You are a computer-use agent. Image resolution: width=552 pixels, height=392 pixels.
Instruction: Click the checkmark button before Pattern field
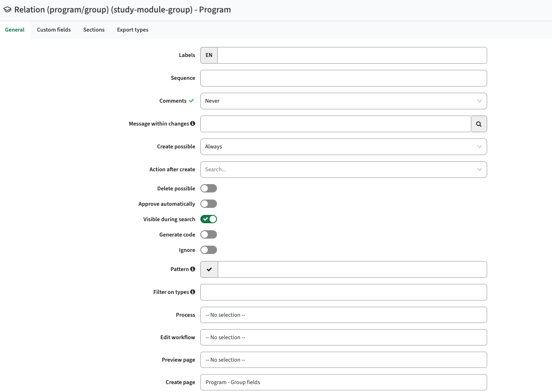[209, 269]
